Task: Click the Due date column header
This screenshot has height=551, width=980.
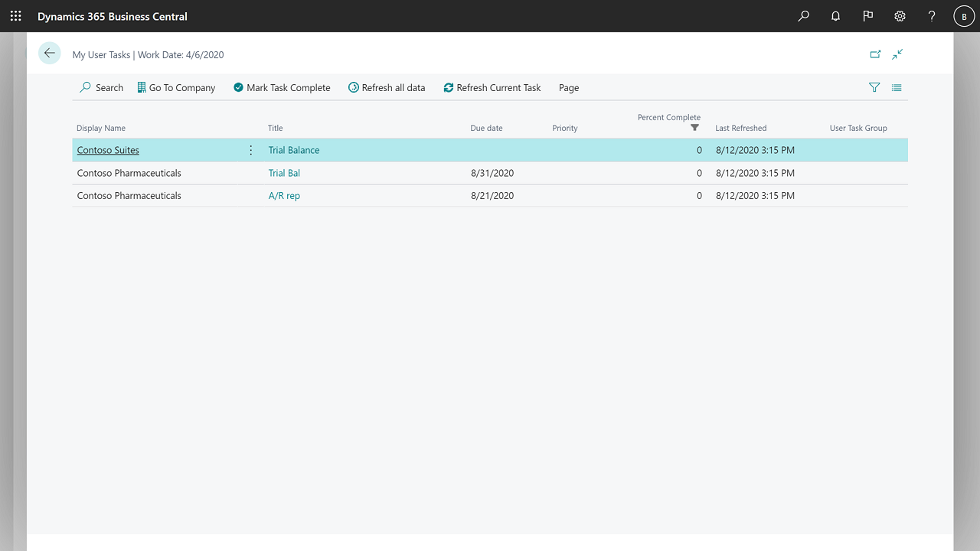Action: pyautogui.click(x=486, y=128)
